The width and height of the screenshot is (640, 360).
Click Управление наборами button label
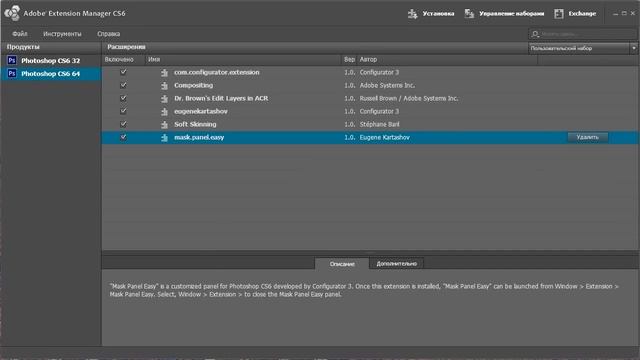(x=512, y=13)
